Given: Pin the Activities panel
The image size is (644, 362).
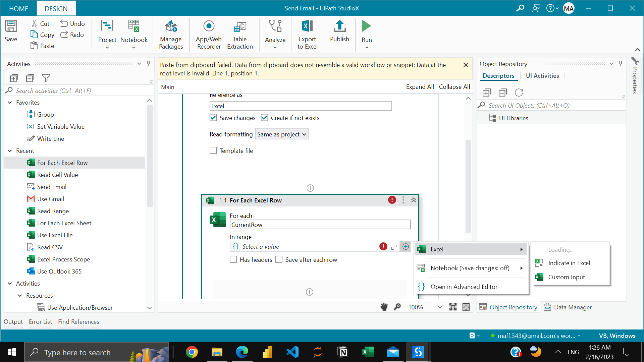Looking at the screenshot, I should pos(148,63).
